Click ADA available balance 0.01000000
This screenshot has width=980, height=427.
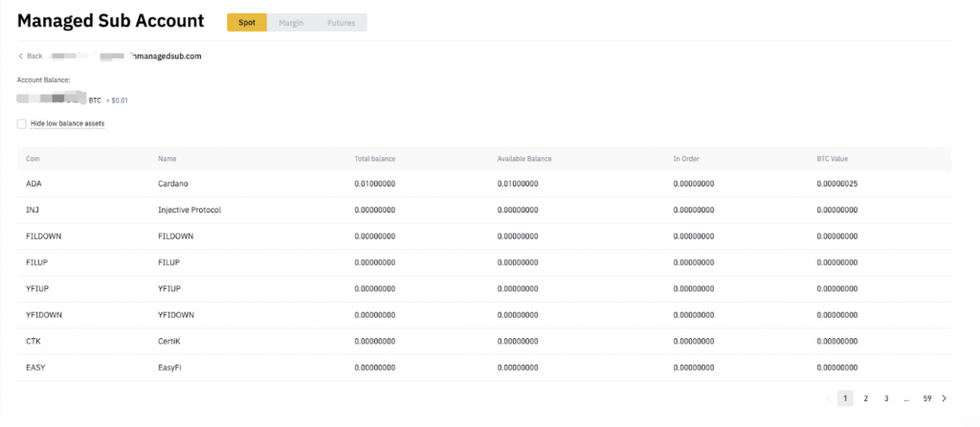(518, 184)
